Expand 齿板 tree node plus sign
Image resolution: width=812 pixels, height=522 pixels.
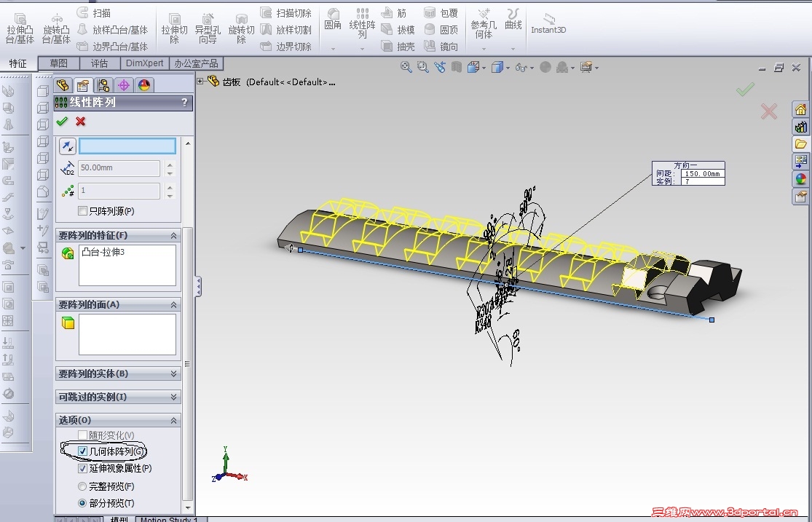pyautogui.click(x=200, y=81)
